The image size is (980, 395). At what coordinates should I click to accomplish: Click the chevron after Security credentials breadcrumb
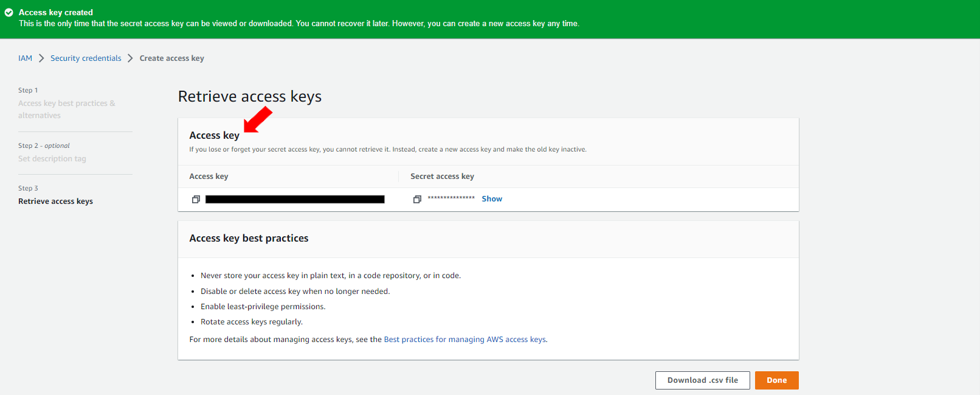tap(130, 58)
